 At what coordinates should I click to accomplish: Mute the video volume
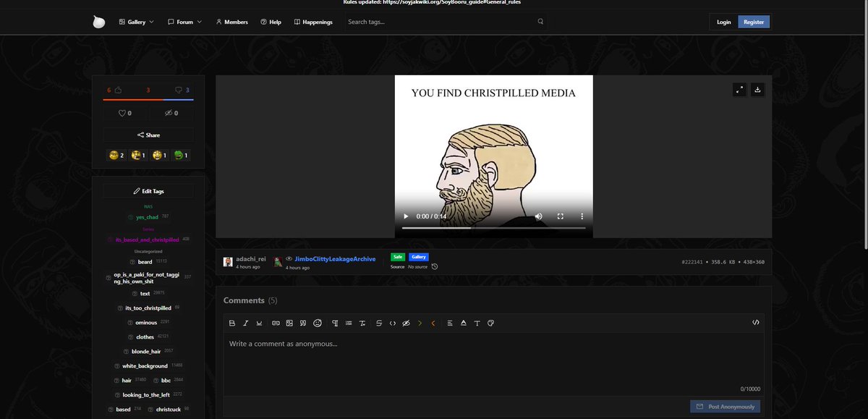[539, 216]
